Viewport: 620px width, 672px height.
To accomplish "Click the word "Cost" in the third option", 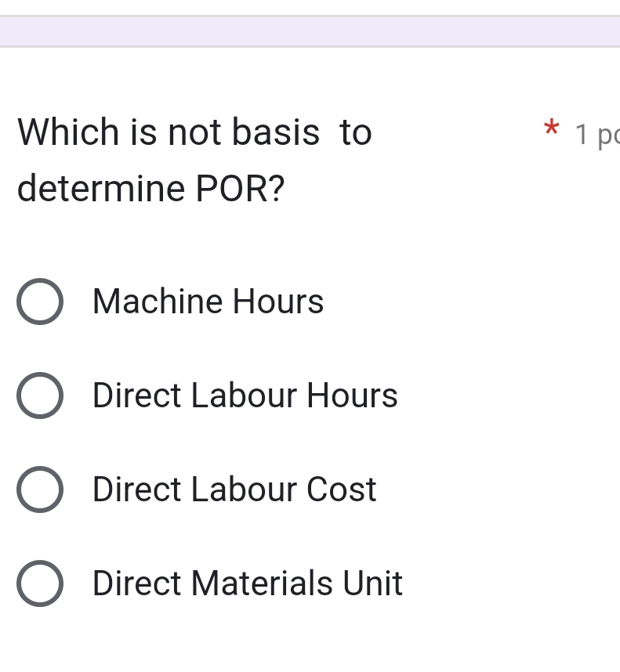I will (x=341, y=490).
